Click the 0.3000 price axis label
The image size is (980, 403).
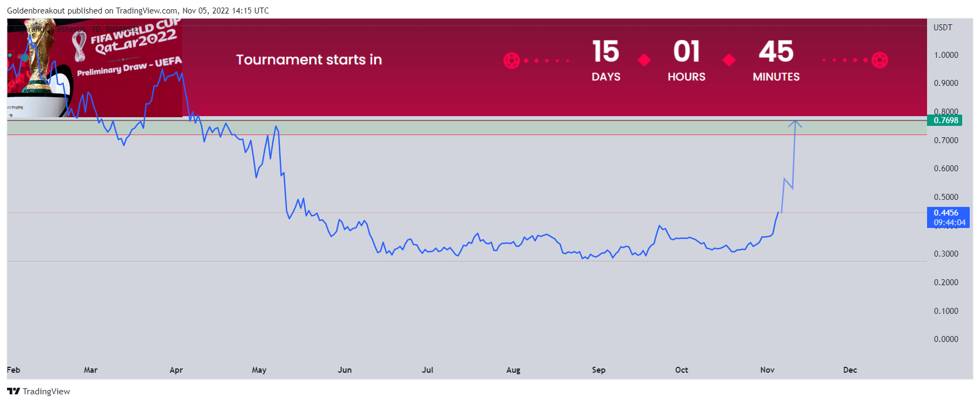point(946,254)
